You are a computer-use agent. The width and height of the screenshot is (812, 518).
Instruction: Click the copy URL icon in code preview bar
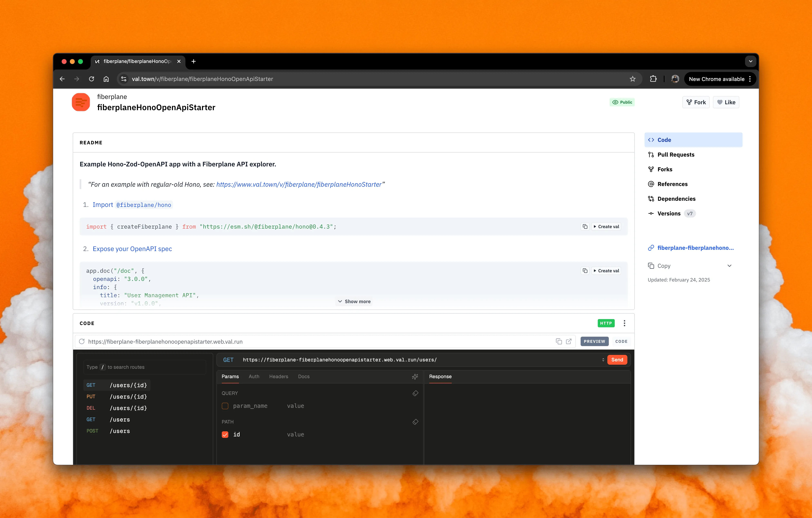[x=559, y=342]
